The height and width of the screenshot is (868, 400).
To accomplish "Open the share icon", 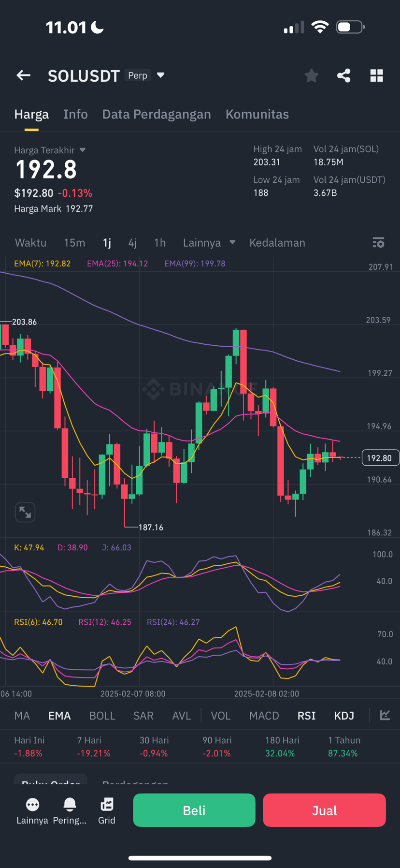I will click(343, 75).
